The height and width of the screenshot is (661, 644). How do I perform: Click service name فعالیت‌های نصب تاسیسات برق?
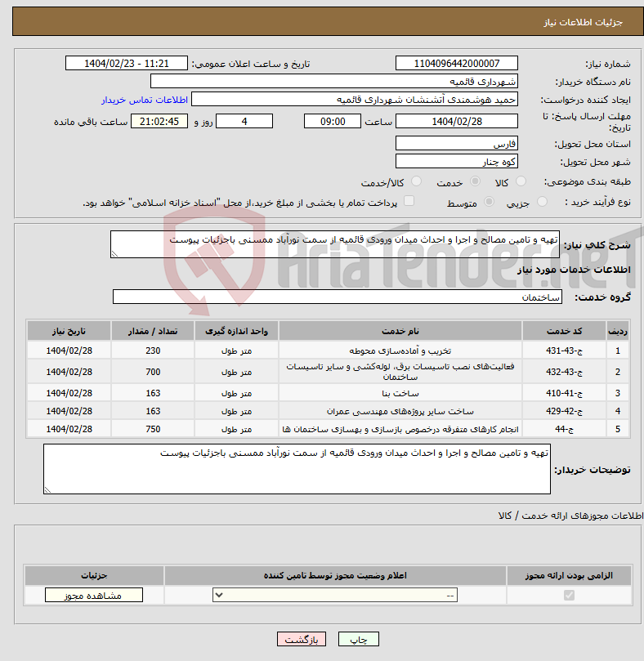coord(400,372)
